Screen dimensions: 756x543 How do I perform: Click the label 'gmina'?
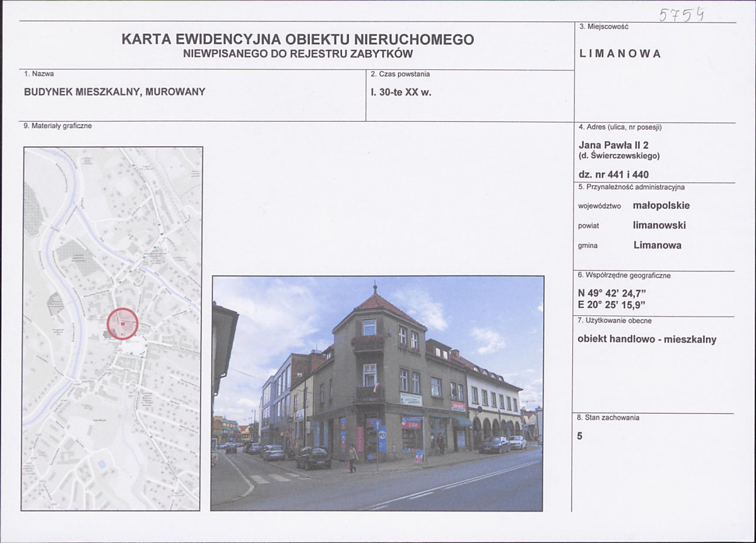point(588,246)
